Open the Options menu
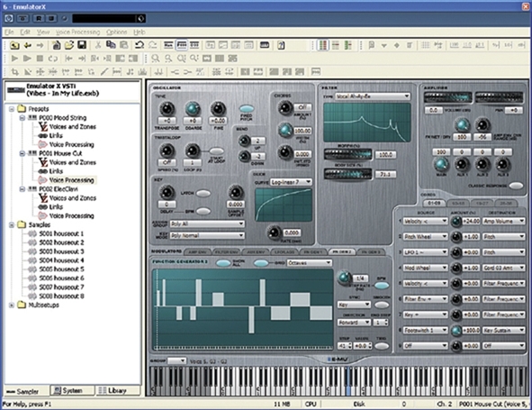Screen dimensions: 532x410 [x=117, y=32]
